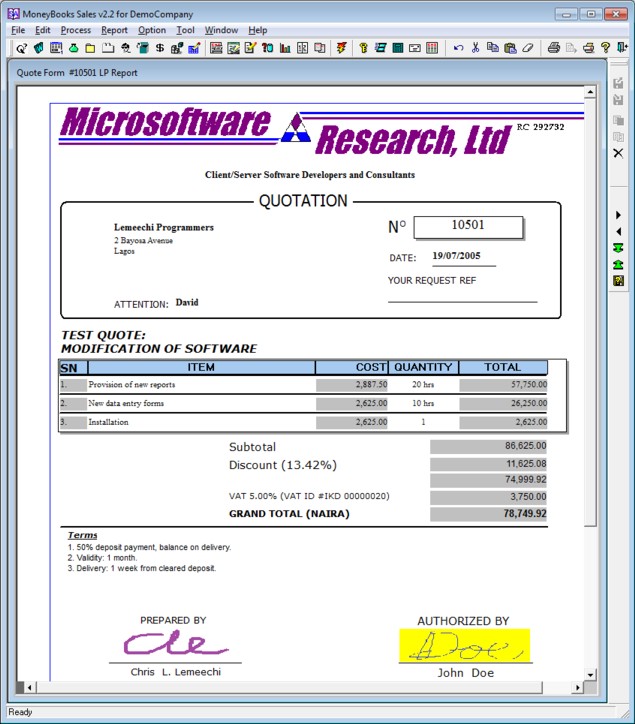The width and height of the screenshot is (635, 724).
Task: Click the right-pointing black arrow in sidebar
Action: (x=618, y=215)
